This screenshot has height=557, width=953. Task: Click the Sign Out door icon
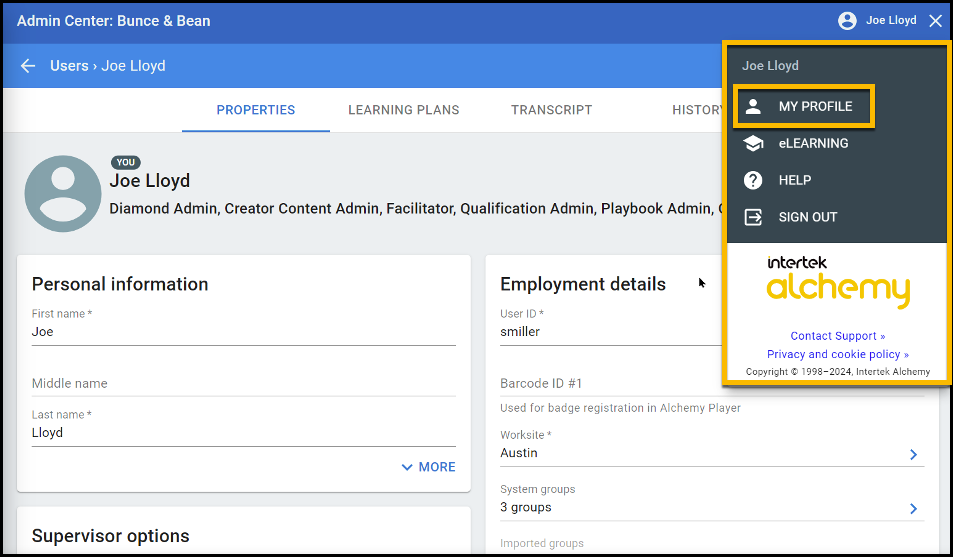pyautogui.click(x=754, y=217)
